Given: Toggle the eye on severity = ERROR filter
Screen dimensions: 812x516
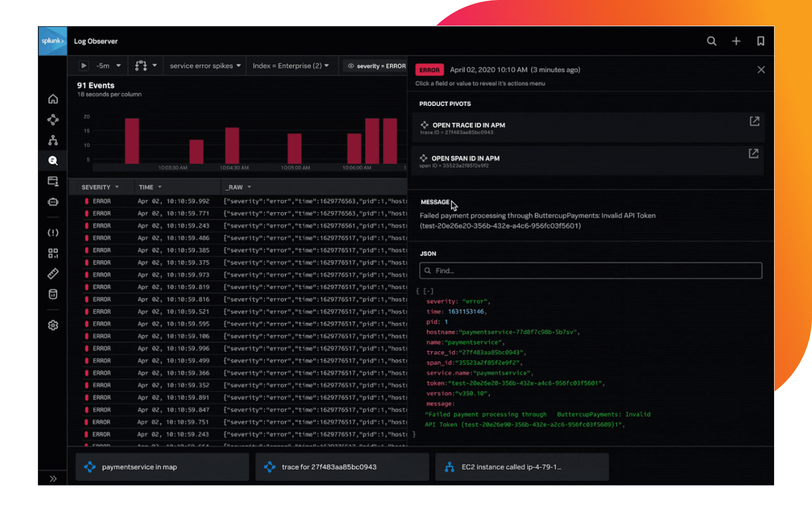Looking at the screenshot, I should click(x=352, y=66).
